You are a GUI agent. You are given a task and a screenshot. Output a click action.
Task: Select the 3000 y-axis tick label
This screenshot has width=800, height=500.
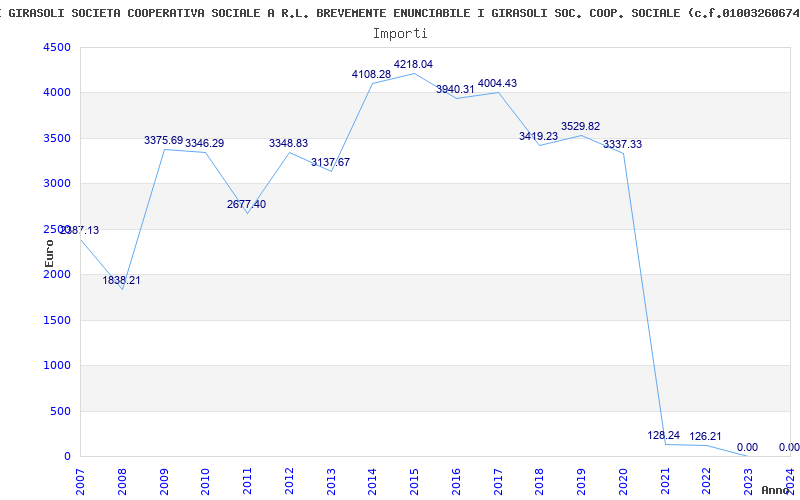57,183
